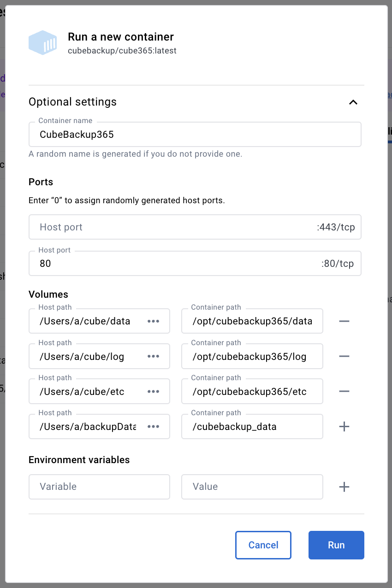Remove the /opt/cubebackup365/data volume

point(344,321)
